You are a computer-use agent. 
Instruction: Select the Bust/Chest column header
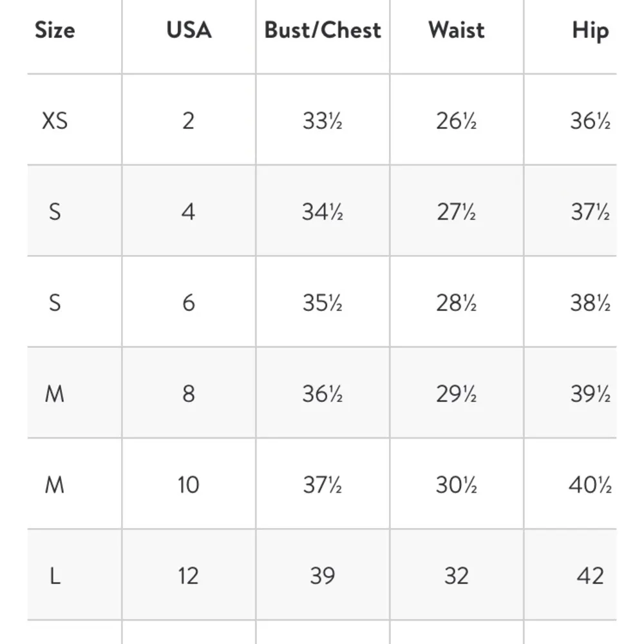323,30
